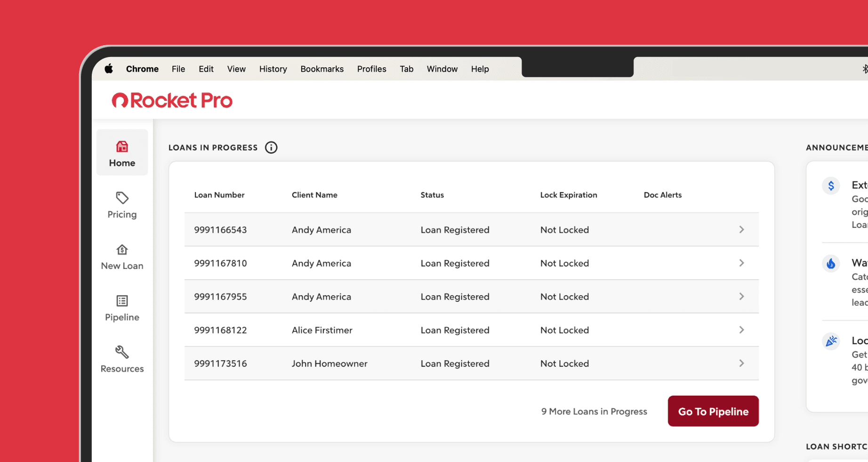Image resolution: width=868 pixels, height=462 pixels.
Task: Open the History menu
Action: (273, 69)
